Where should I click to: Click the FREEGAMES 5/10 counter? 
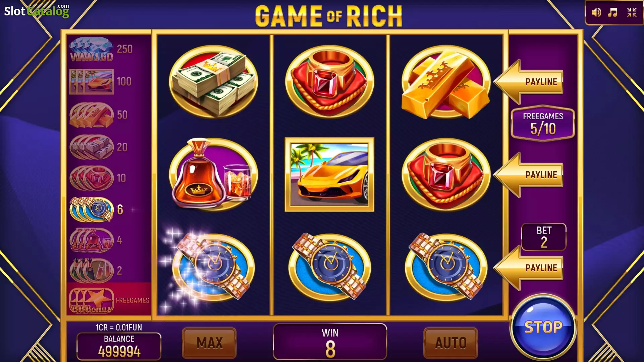(x=543, y=123)
